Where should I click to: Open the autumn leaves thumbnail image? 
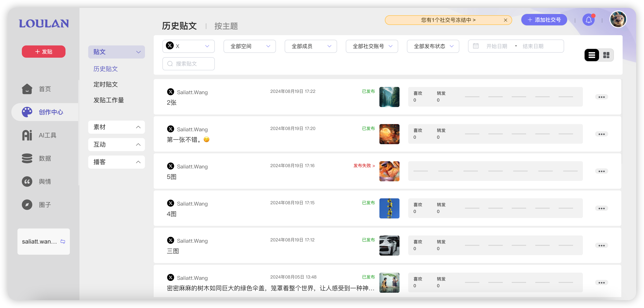(x=389, y=171)
